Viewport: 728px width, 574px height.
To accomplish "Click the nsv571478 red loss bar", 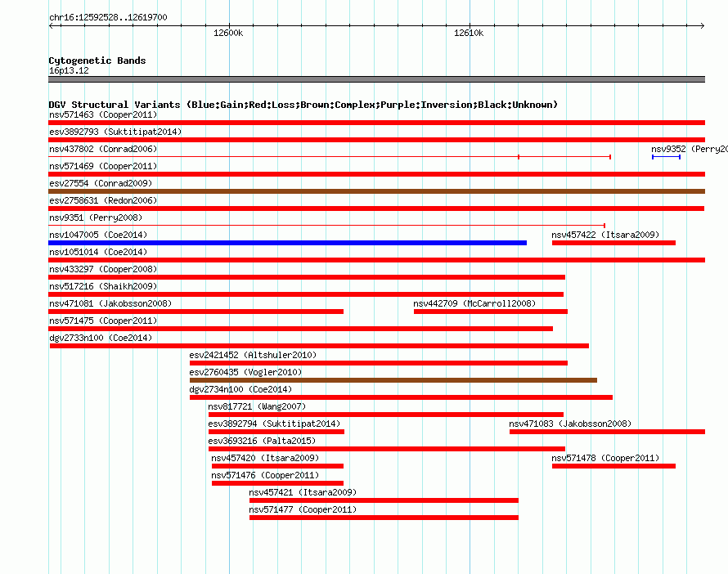I will 613,466.
